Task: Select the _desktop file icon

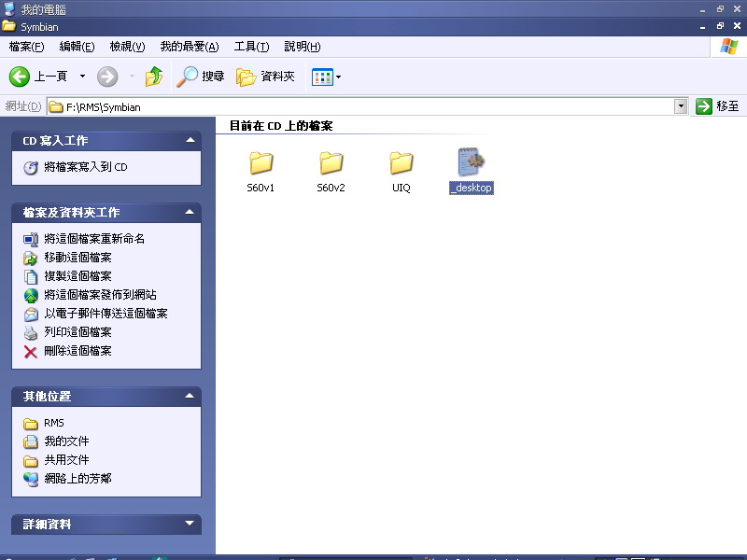Action: (x=472, y=161)
